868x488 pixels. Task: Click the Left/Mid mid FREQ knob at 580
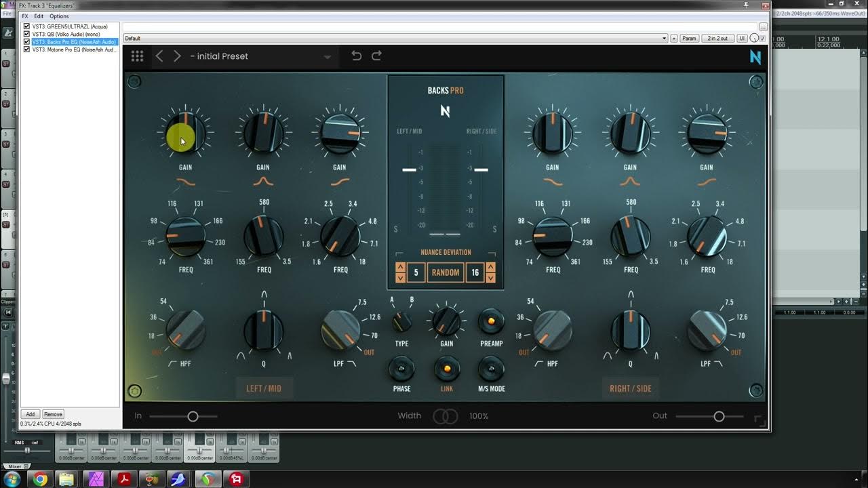coord(264,237)
